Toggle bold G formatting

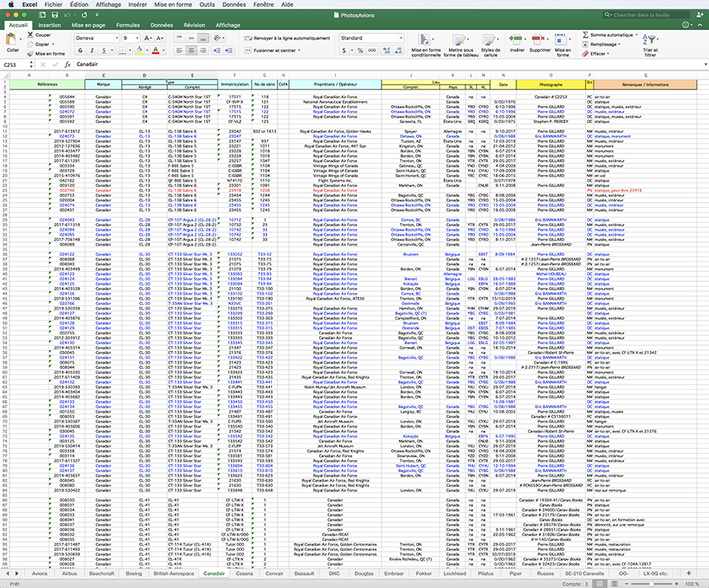click(80, 50)
